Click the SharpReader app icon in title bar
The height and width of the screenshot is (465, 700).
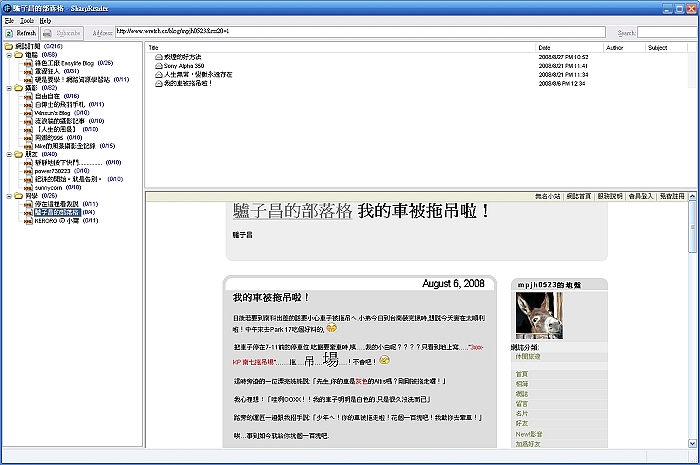(x=7, y=8)
